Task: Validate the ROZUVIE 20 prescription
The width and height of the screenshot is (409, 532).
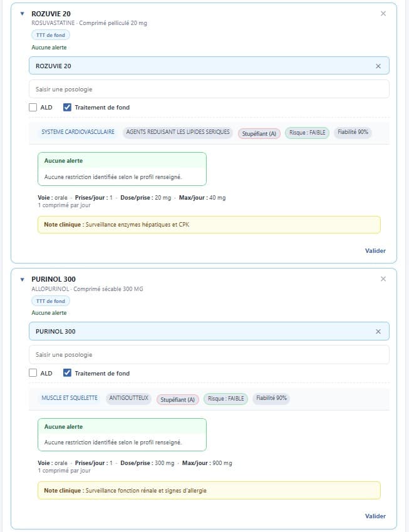Action: tap(375, 251)
